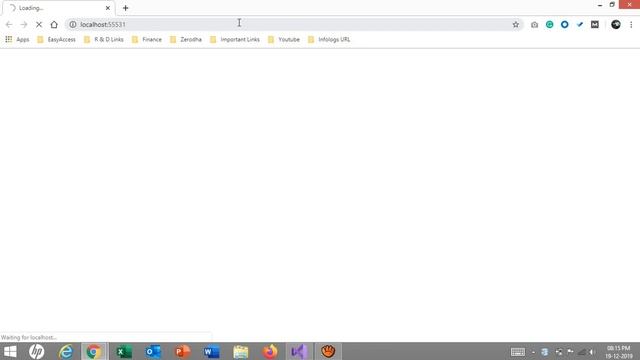The image size is (640, 360).
Task: Switch to Visual Studio in taskbar
Action: [299, 351]
